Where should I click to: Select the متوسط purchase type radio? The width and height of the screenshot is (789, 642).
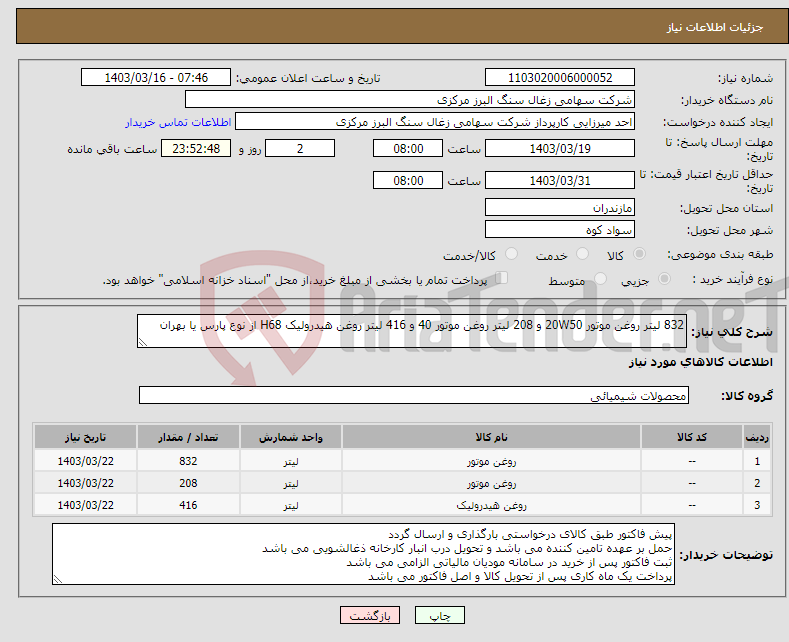point(600,279)
